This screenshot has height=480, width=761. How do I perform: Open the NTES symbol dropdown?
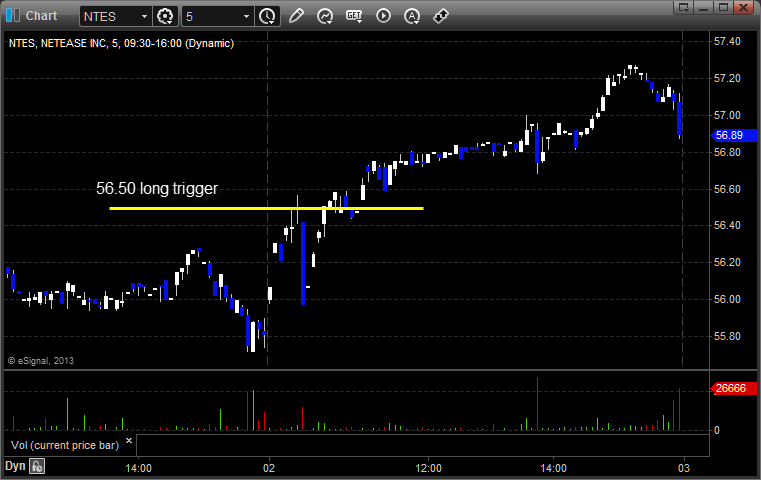pyautogui.click(x=144, y=17)
